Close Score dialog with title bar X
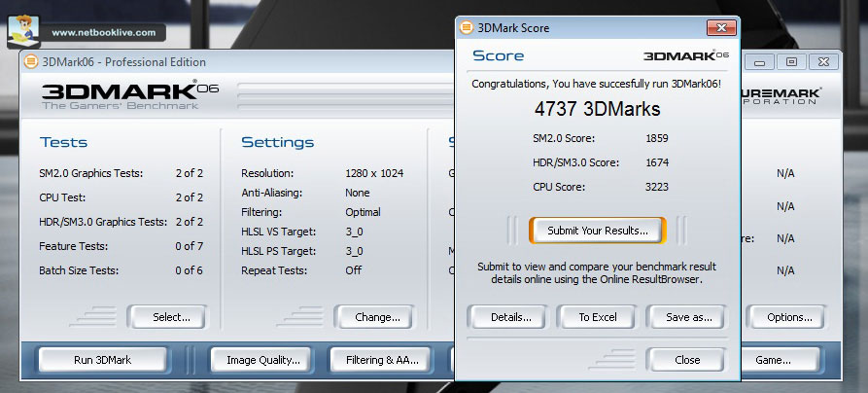The width and height of the screenshot is (868, 393). point(721,27)
